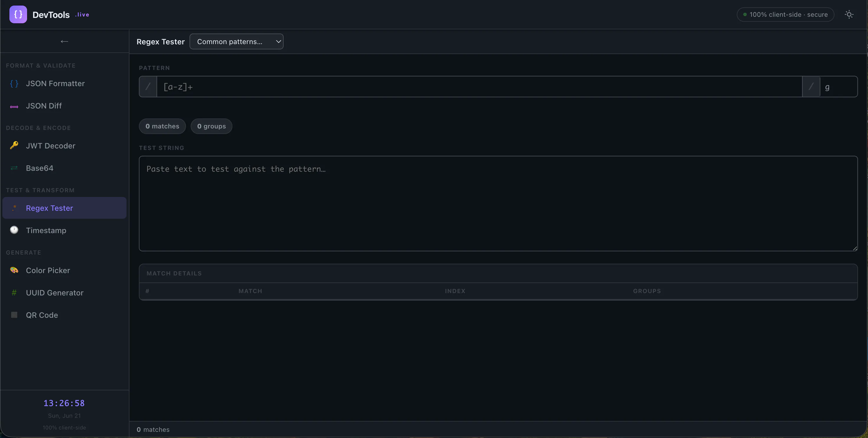Collapse the sidebar with the back arrow

(64, 41)
